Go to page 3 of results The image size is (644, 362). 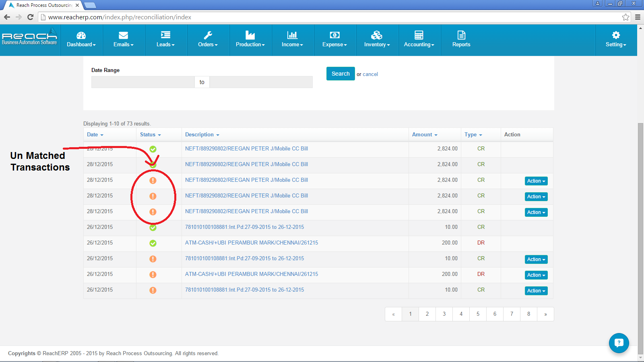tap(444, 314)
